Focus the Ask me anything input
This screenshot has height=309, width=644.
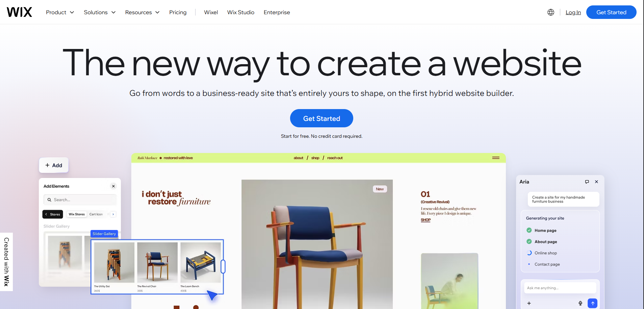pyautogui.click(x=560, y=288)
